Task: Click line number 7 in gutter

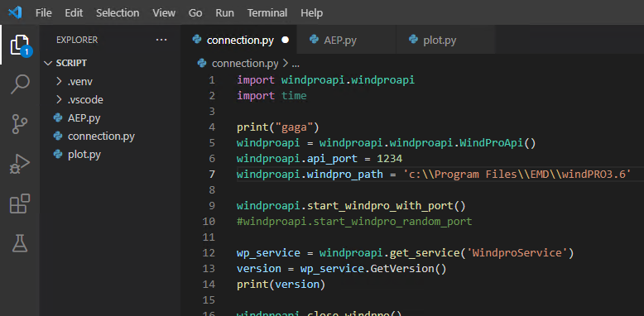Action: pos(212,175)
